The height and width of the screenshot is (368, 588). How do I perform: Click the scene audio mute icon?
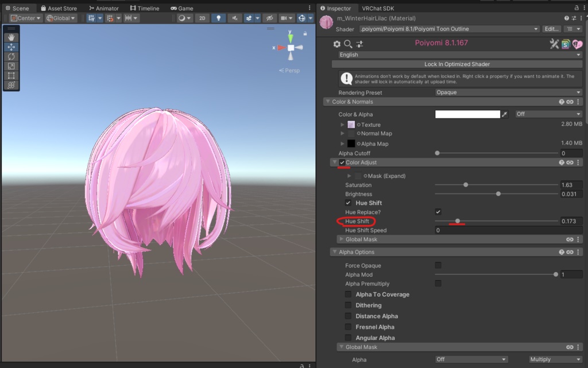tap(235, 18)
